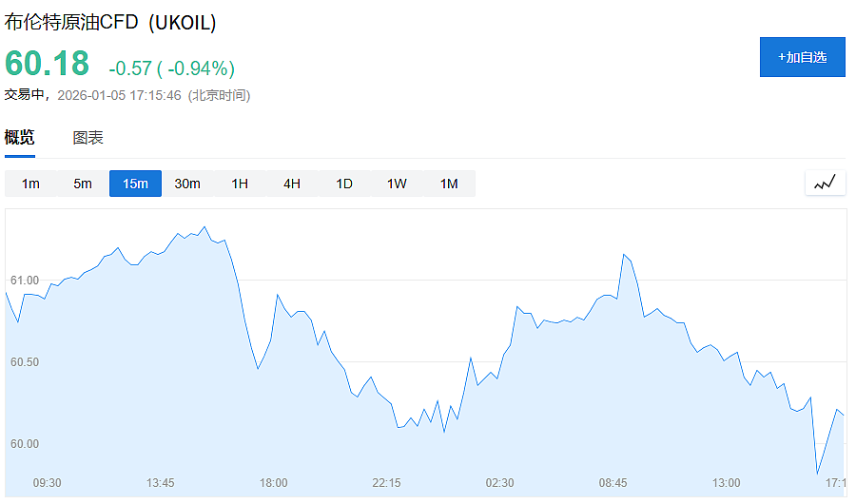856x504 pixels.
Task: Add UKOIL to watchlist with +加自选
Action: coord(802,57)
